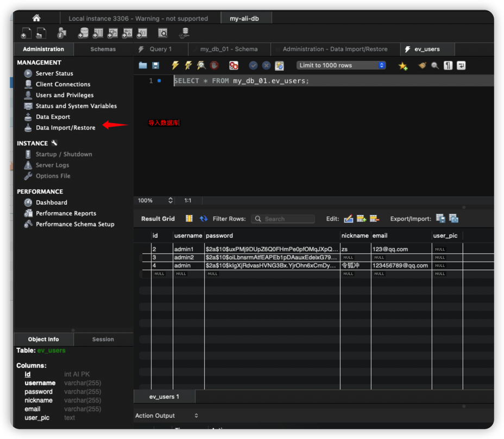Execute statement under cursor icon
504x439 pixels.
coord(188,65)
